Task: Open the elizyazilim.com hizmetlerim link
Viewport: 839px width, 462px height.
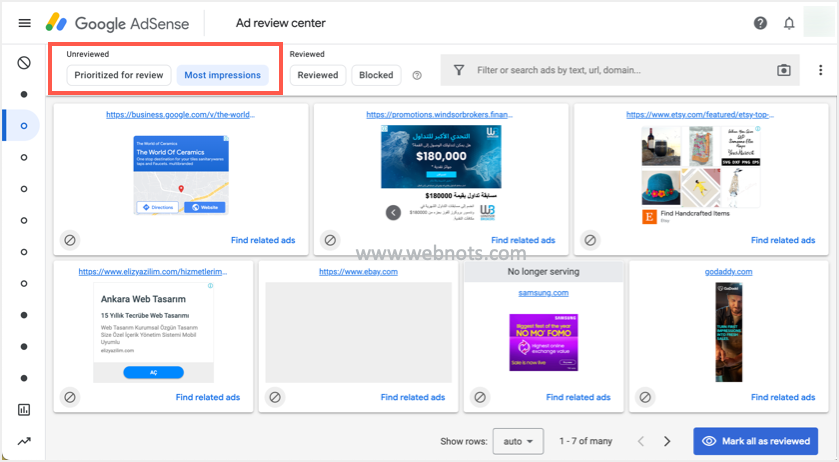Action: coord(153,272)
